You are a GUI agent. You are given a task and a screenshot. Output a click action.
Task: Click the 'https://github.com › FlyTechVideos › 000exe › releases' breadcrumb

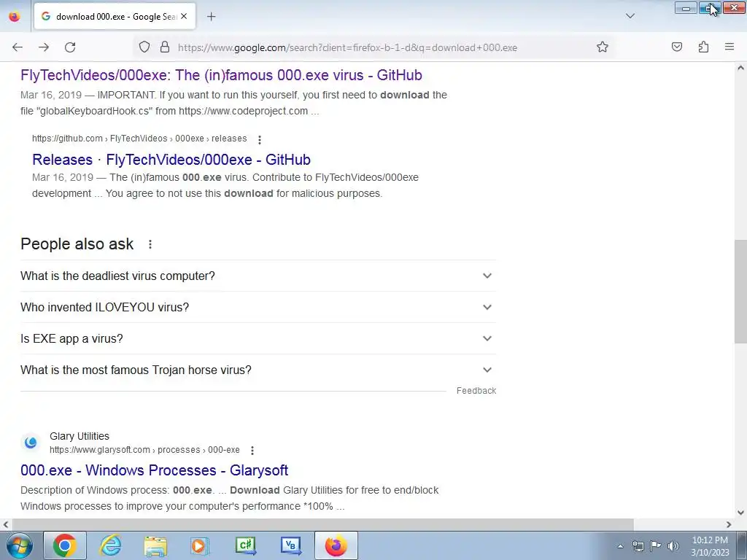point(139,139)
